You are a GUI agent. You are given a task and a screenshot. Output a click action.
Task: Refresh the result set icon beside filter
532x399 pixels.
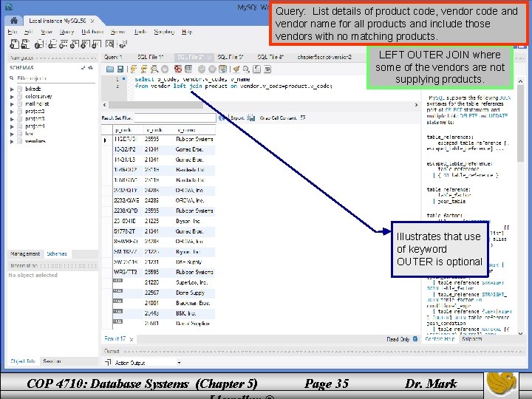222,117
